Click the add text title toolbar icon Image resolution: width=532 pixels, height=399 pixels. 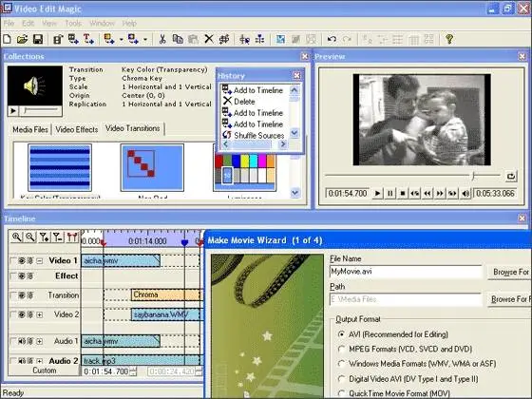point(88,39)
